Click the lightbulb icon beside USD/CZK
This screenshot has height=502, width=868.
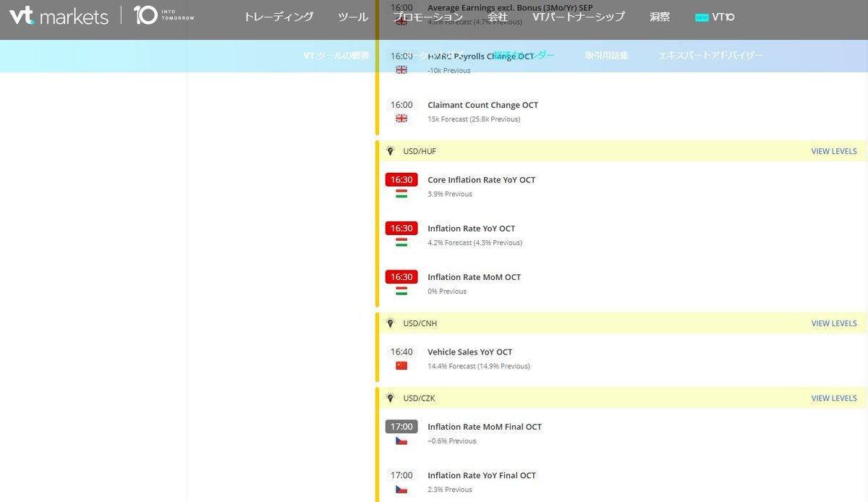(391, 398)
